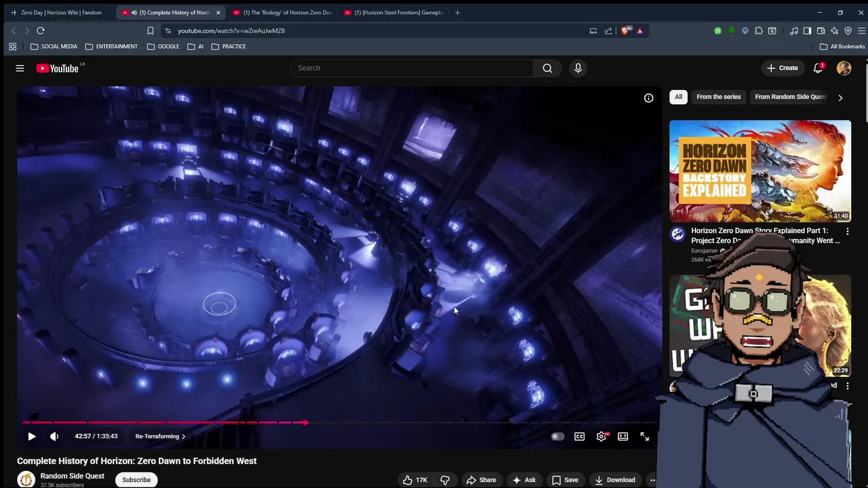Toggle the browser sidebar panel
868x488 pixels.
point(807,30)
